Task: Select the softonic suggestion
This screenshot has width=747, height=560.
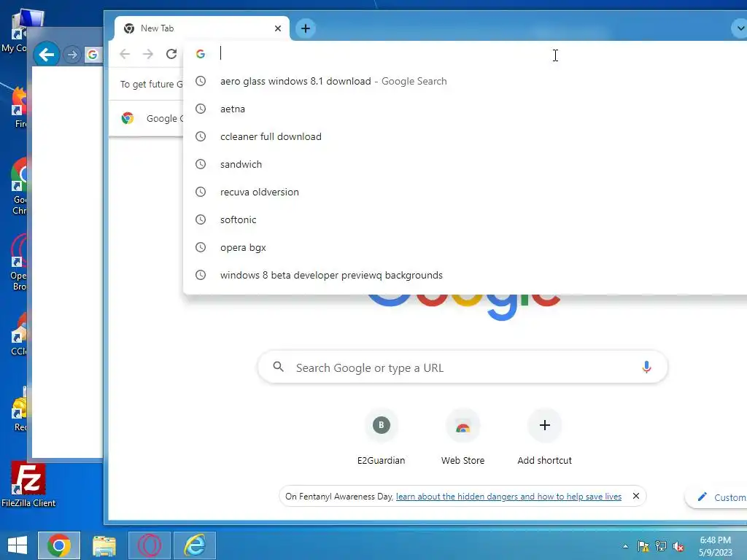Action: [465, 219]
